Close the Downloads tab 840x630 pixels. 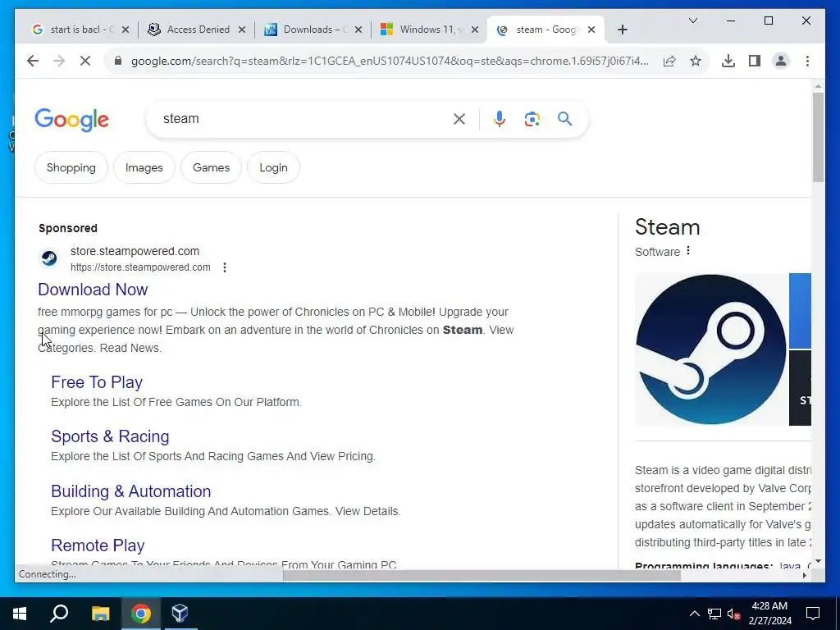pos(358,30)
